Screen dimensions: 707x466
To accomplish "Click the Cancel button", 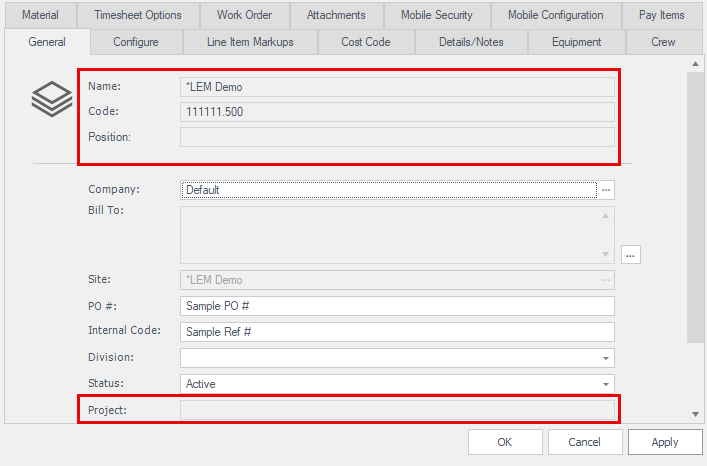I will point(584,442).
